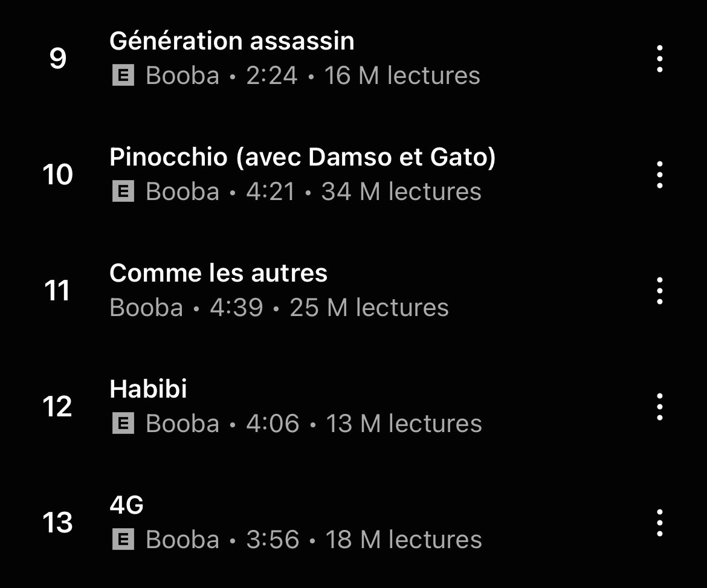Open more options for Comme les autres
This screenshot has width=707, height=588.
click(x=659, y=291)
